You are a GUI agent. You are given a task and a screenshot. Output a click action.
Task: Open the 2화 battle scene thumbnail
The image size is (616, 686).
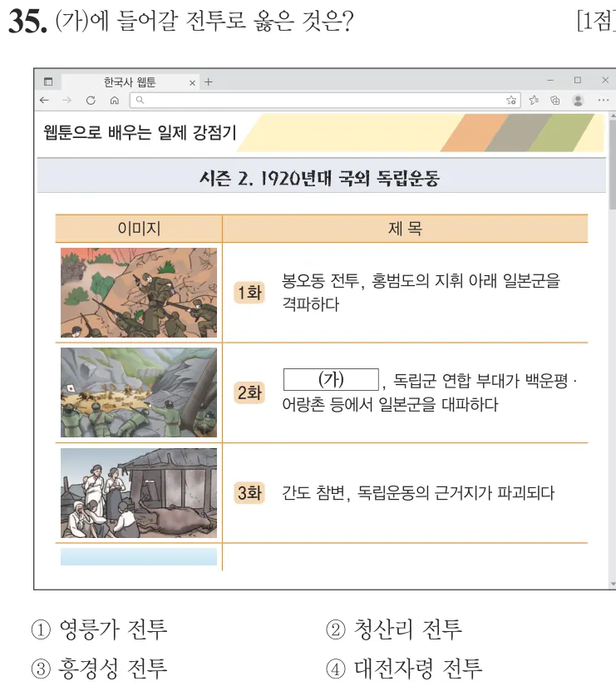[139, 392]
